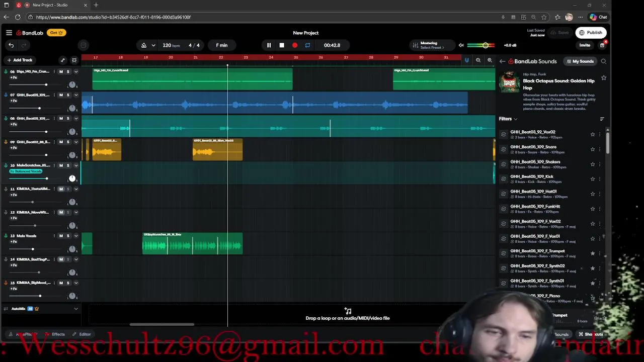Expand track 15 KIMERA_BigMood chevron
Image resolution: width=644 pixels, height=362 pixels.
click(x=76, y=283)
